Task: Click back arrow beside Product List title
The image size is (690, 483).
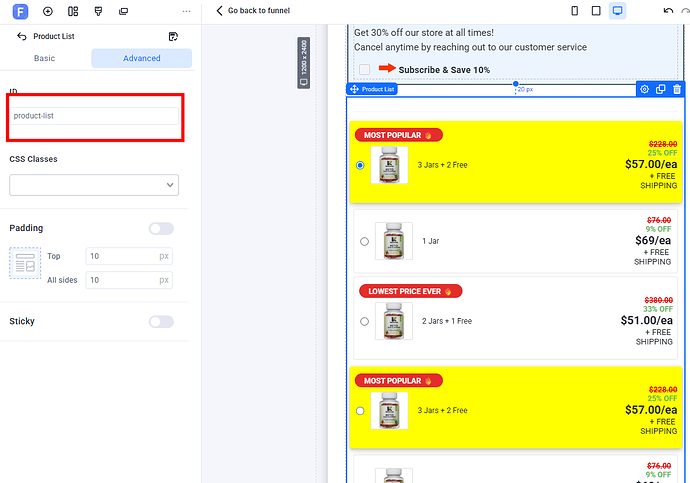Action: (22, 36)
